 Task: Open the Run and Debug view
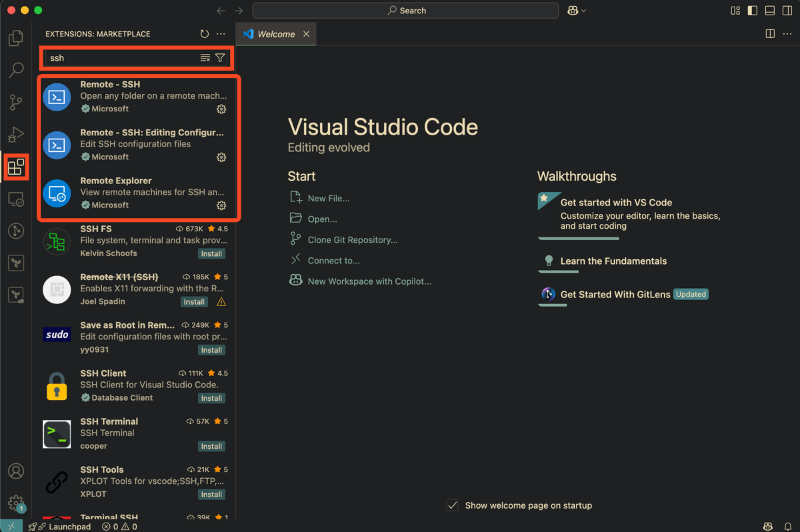tap(15, 134)
